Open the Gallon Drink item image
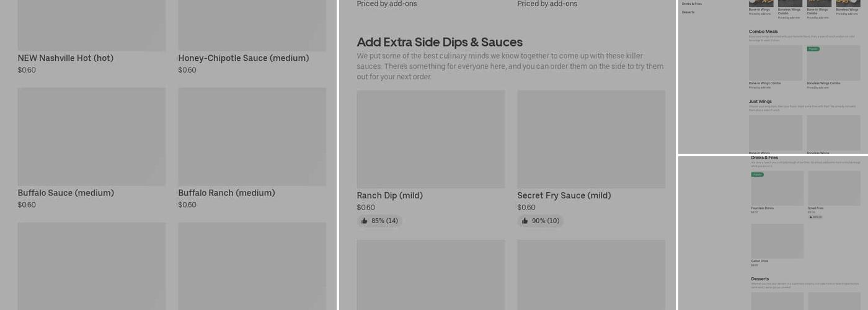Viewport: 868px width, 310px height. tap(777, 241)
